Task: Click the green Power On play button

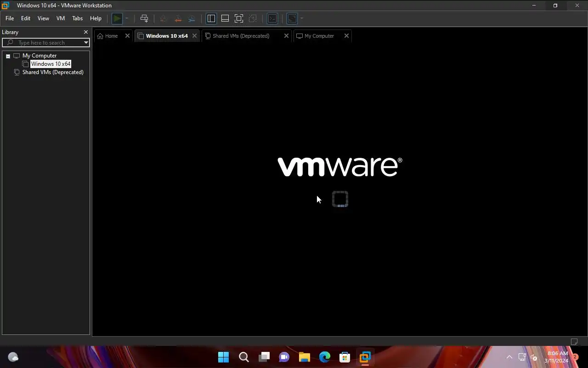Action: 117,18
